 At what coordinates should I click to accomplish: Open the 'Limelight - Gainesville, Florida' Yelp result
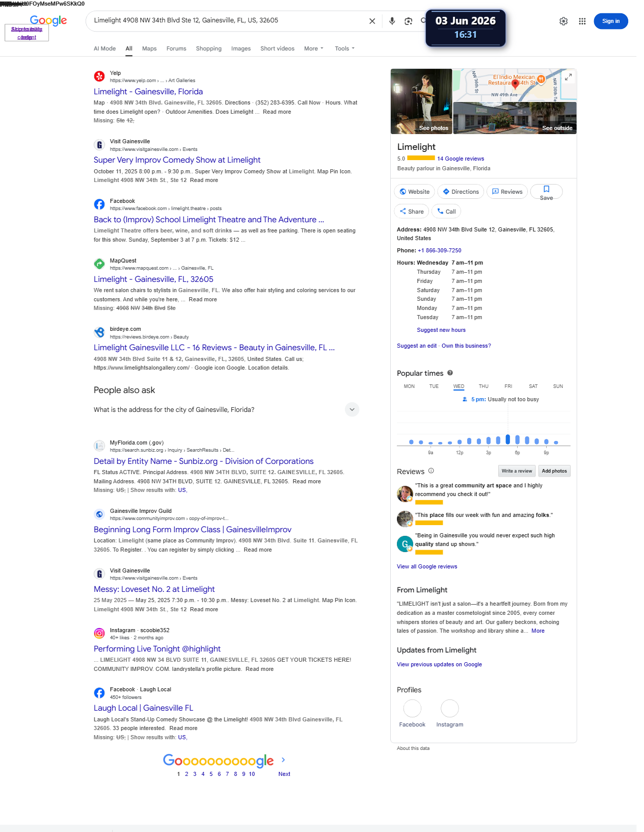(148, 92)
